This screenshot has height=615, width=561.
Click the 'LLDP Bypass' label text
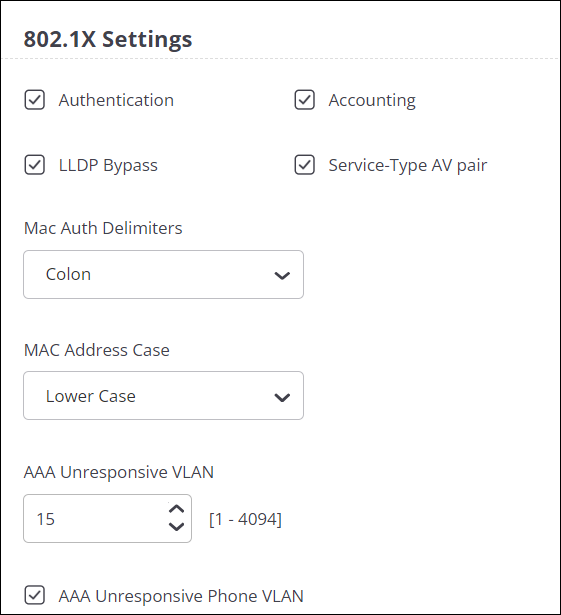(108, 166)
